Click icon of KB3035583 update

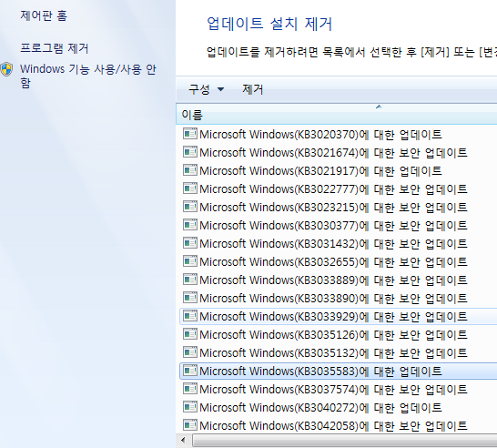[x=190, y=371]
